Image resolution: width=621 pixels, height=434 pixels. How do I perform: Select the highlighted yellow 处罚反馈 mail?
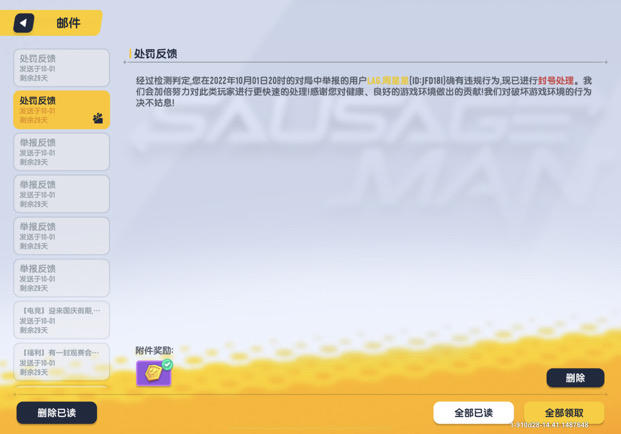click(x=61, y=110)
